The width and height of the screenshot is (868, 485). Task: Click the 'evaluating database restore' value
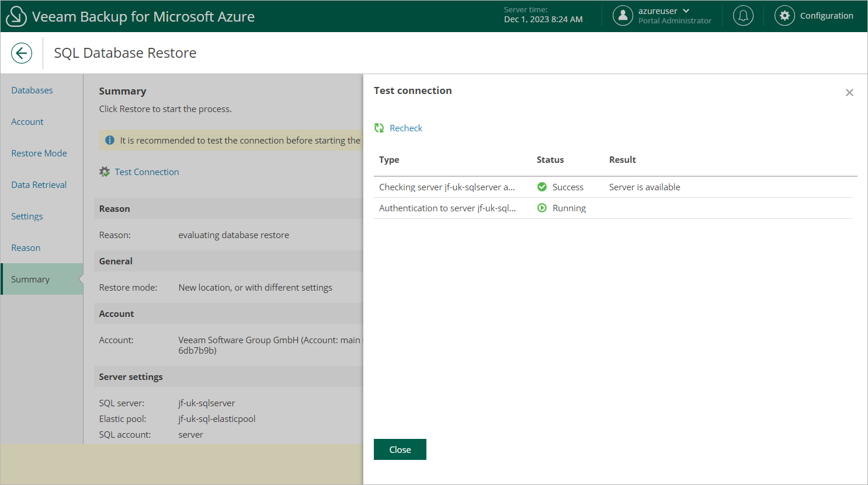[x=234, y=235]
